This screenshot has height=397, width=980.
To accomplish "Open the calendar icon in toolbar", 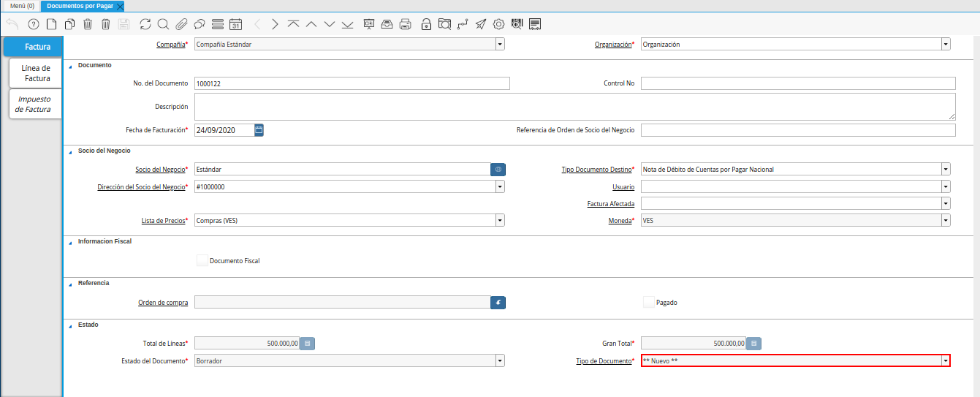I will coord(235,24).
